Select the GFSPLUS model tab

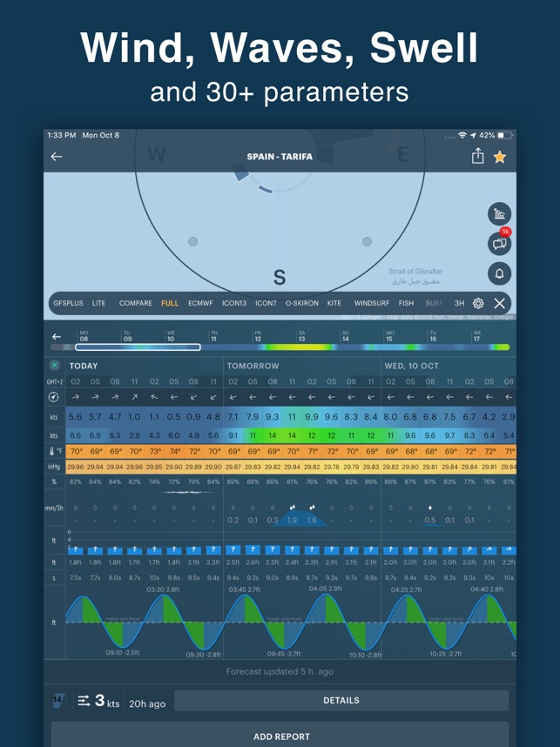point(68,303)
